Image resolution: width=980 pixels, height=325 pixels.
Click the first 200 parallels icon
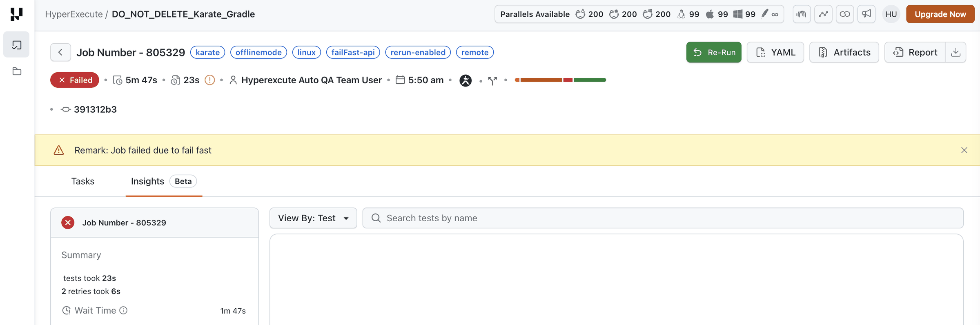[580, 14]
